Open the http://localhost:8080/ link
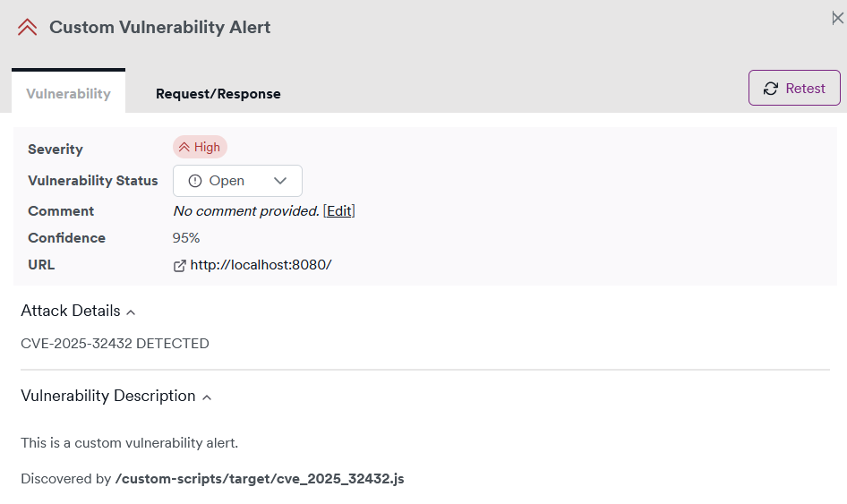Image resolution: width=847 pixels, height=504 pixels. [x=261, y=265]
